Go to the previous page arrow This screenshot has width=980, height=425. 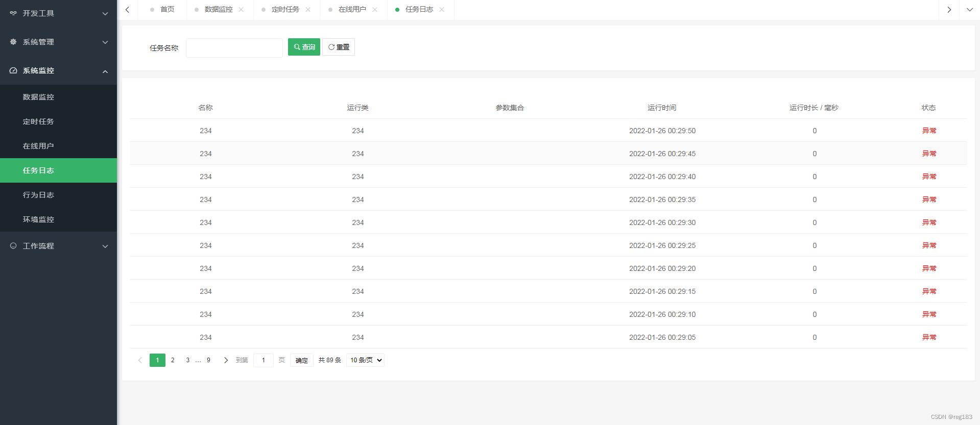[140, 360]
